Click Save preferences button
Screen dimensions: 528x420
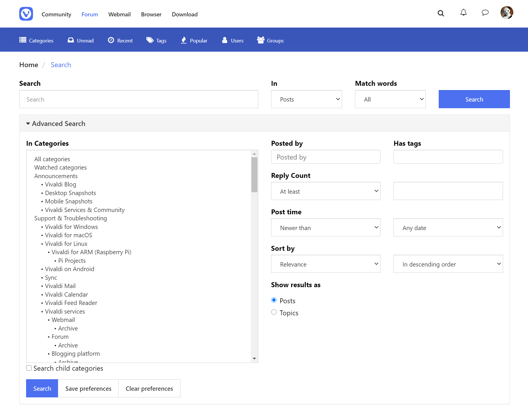tap(88, 388)
